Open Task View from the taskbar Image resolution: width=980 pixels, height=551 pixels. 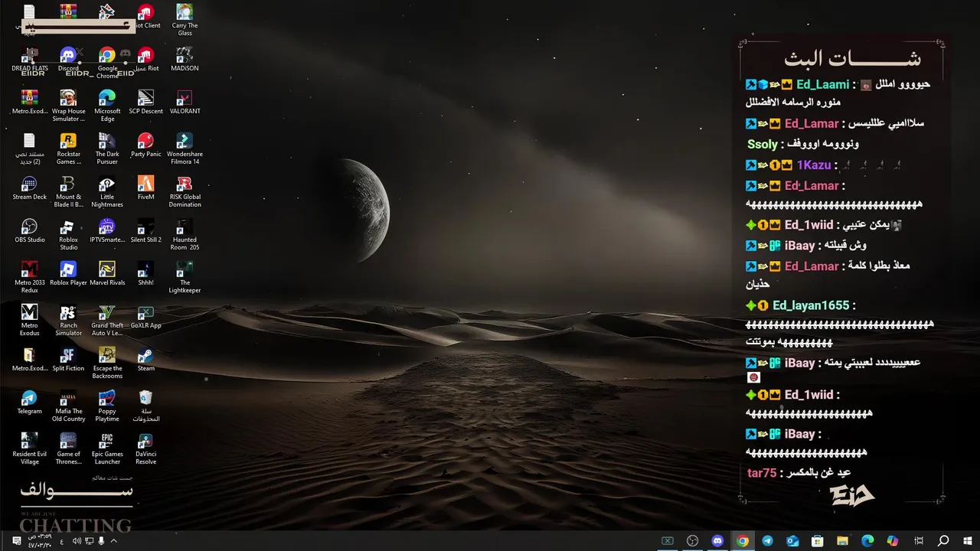click(x=919, y=541)
